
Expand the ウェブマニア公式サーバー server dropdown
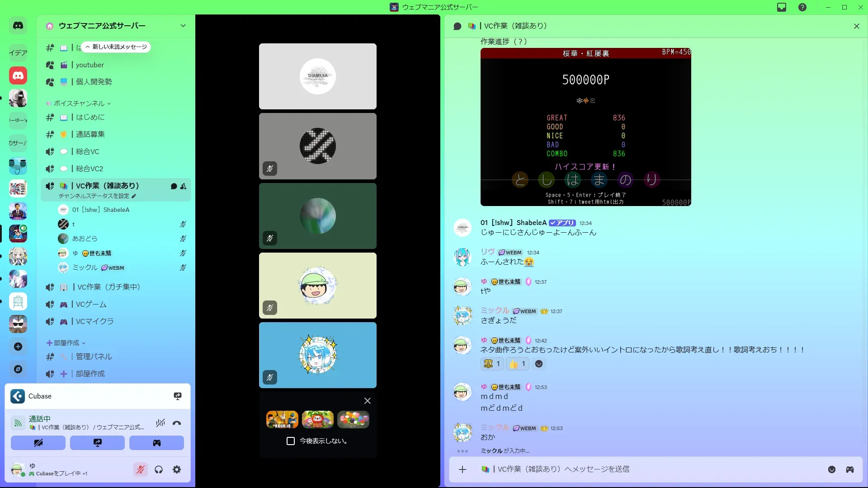[x=183, y=26]
